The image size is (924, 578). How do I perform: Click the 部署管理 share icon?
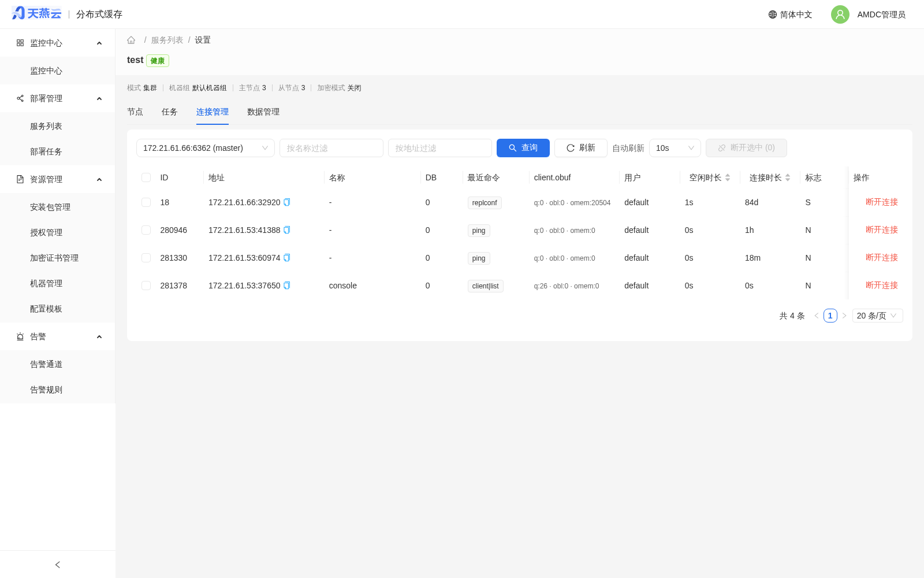(x=20, y=98)
